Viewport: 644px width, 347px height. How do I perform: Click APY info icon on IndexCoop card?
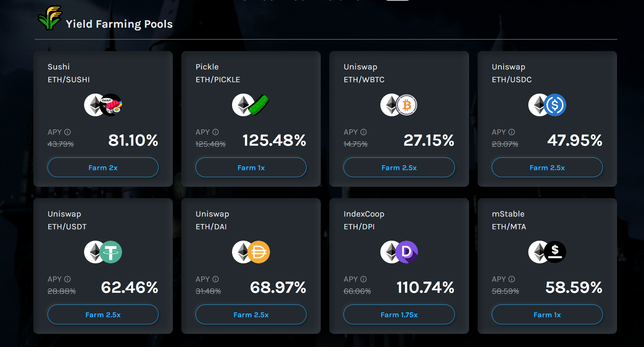(363, 279)
